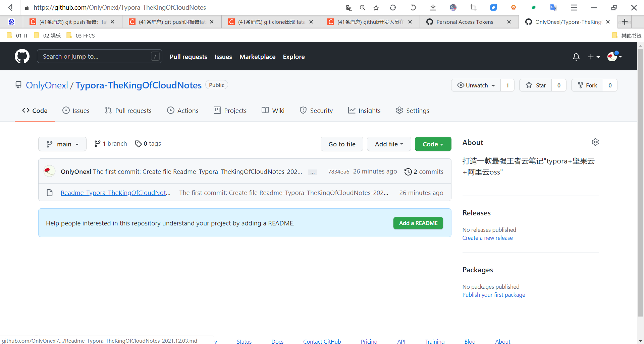Click Add a README button
This screenshot has width=644, height=344.
point(418,223)
